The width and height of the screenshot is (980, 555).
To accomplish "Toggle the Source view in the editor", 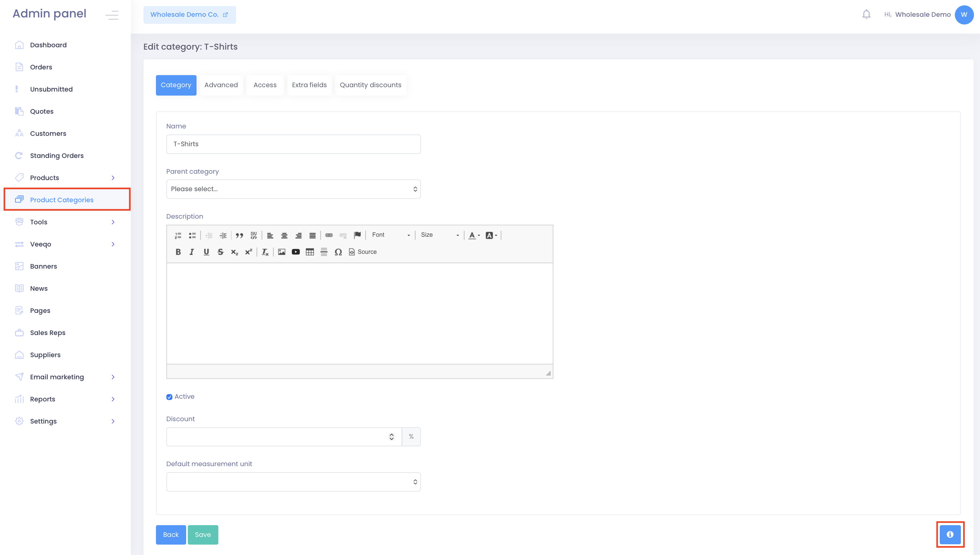I will (363, 252).
